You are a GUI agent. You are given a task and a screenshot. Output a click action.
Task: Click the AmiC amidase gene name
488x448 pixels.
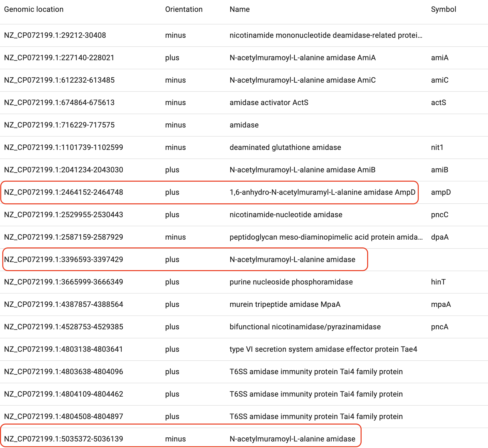[x=302, y=80]
